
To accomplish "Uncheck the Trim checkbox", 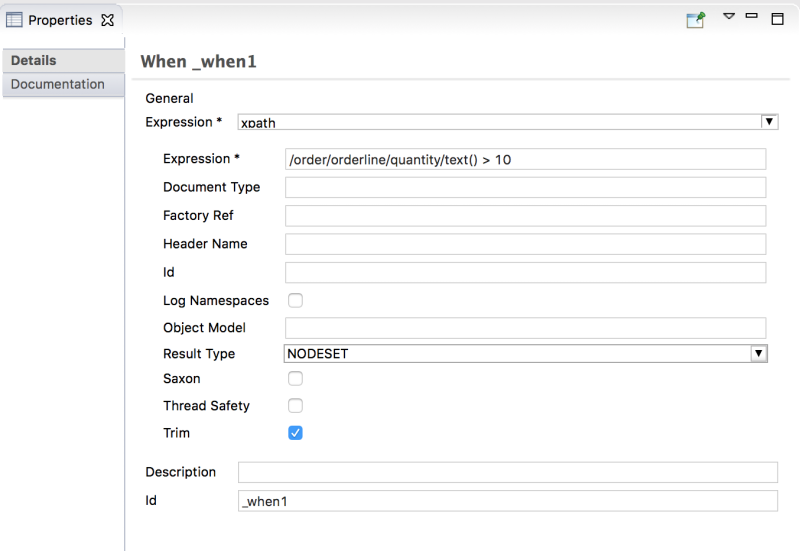I will tap(295, 433).
